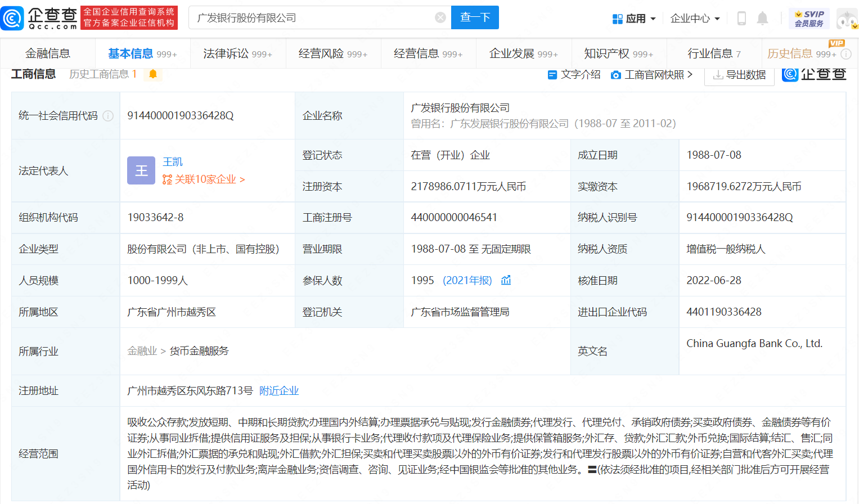859x504 pixels.
Task: Click the 查一下 search button
Action: click(x=475, y=17)
